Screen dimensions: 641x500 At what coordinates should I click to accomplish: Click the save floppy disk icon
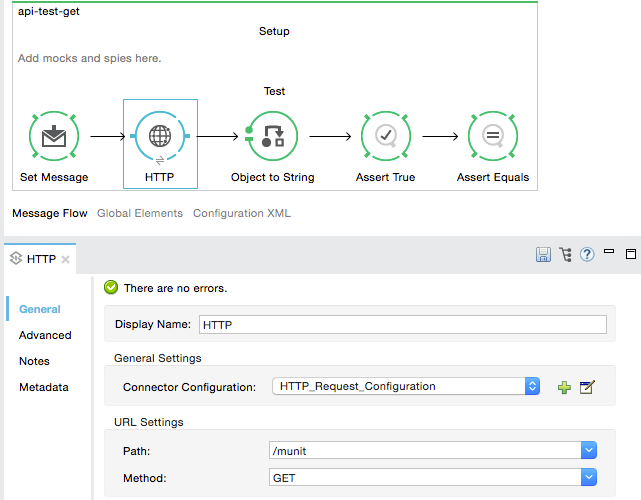544,255
